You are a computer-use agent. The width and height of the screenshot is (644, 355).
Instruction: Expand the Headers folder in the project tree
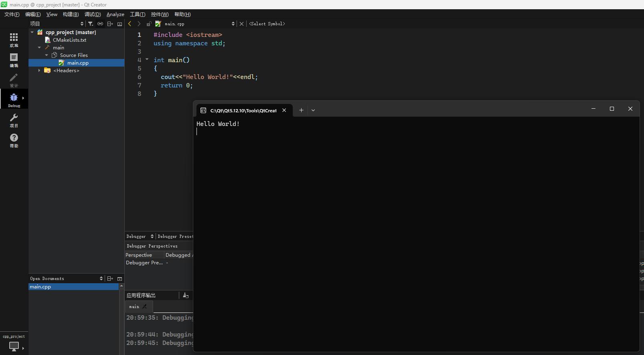[39, 71]
